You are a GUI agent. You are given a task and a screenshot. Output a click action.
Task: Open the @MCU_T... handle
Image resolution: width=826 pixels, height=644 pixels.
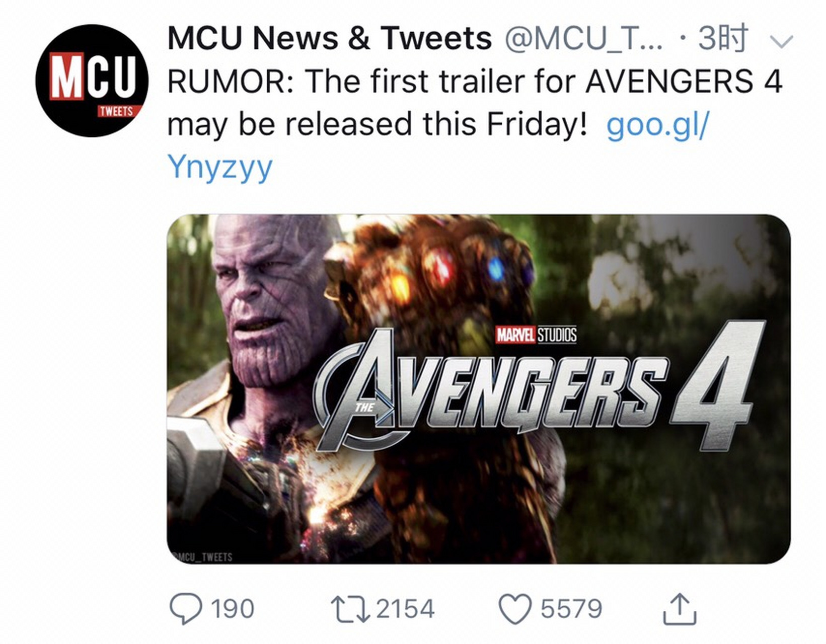[584, 39]
